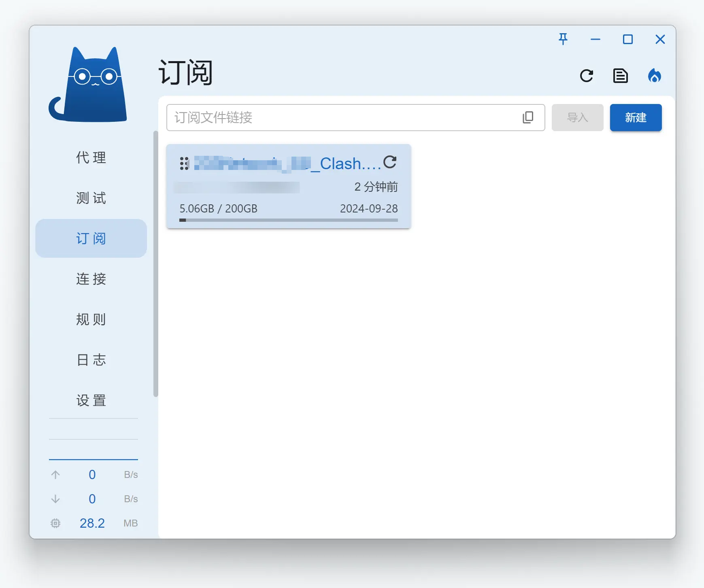The height and width of the screenshot is (588, 704).
Task: Go to the 测试 page
Action: click(x=91, y=198)
